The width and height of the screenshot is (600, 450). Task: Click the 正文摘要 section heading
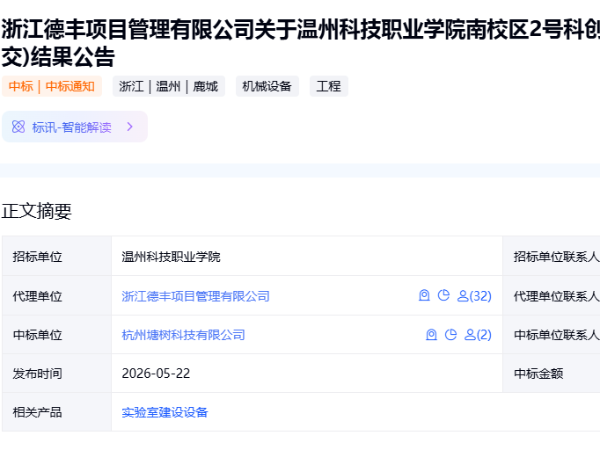[x=37, y=211]
